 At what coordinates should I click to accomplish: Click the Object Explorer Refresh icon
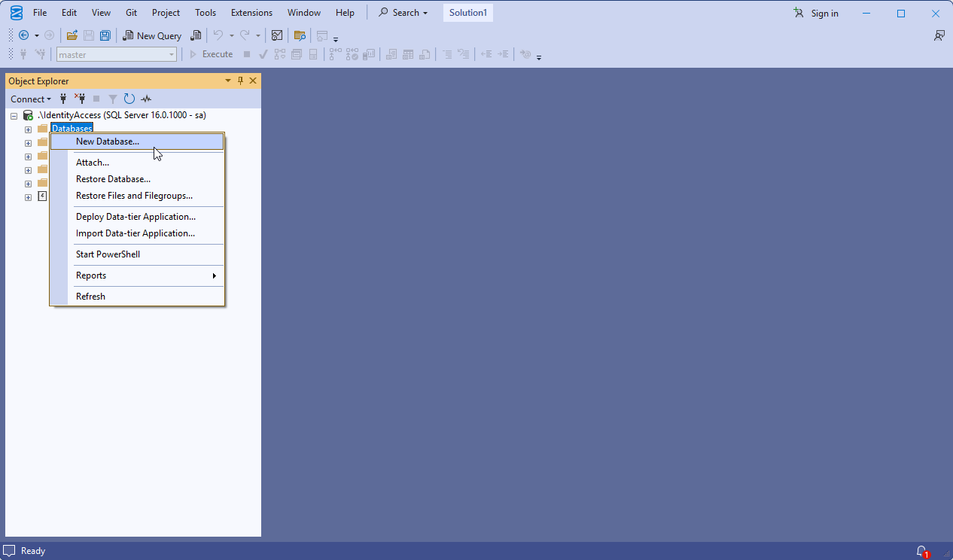click(129, 99)
